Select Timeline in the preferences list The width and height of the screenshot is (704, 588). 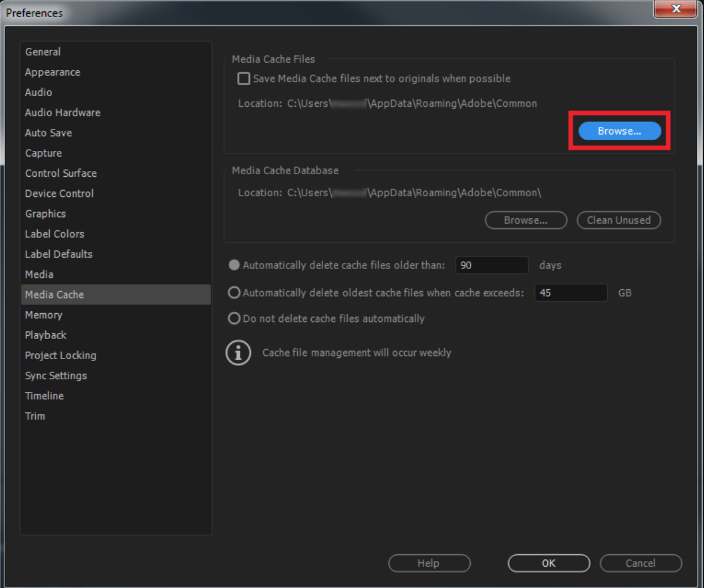[44, 396]
